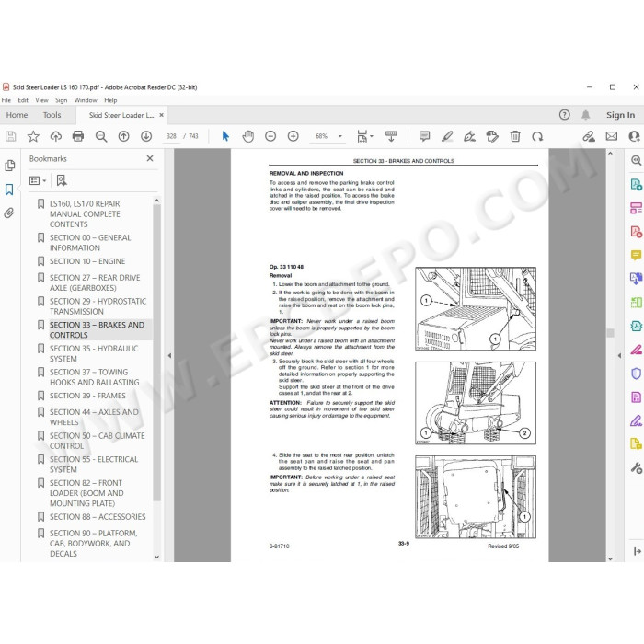Screen dimensions: 644x644
Task: Delete with the trash icon
Action: 515,136
